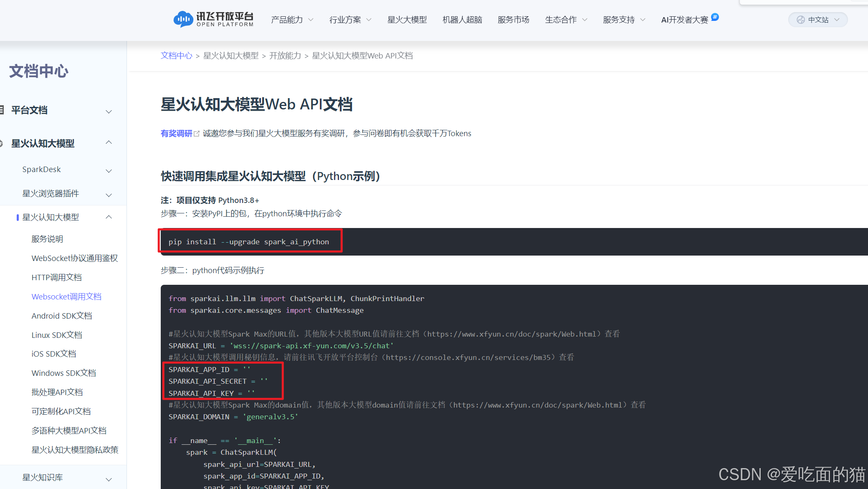The width and height of the screenshot is (868, 489).
Task: Go to 星火大模型 in top navigation
Action: [407, 20]
